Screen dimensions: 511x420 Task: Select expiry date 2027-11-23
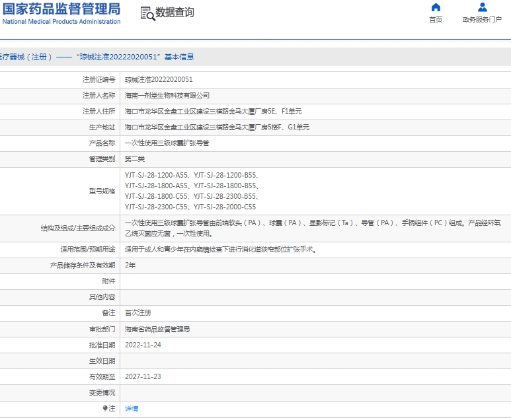pos(143,376)
